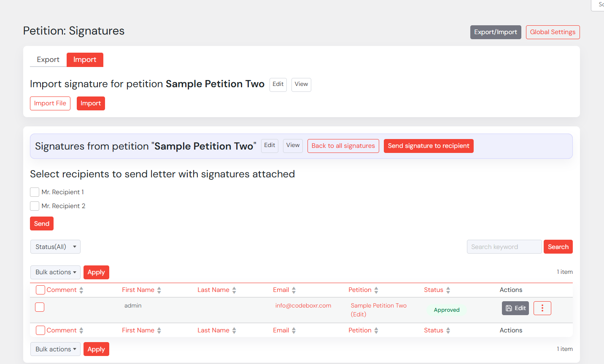The height and width of the screenshot is (364, 604).
Task: Select the admin signature row checkbox
Action: (40, 307)
